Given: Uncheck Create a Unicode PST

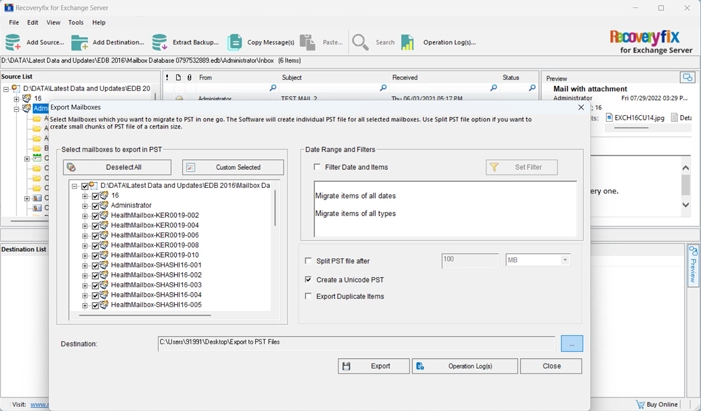Looking at the screenshot, I should click(309, 280).
